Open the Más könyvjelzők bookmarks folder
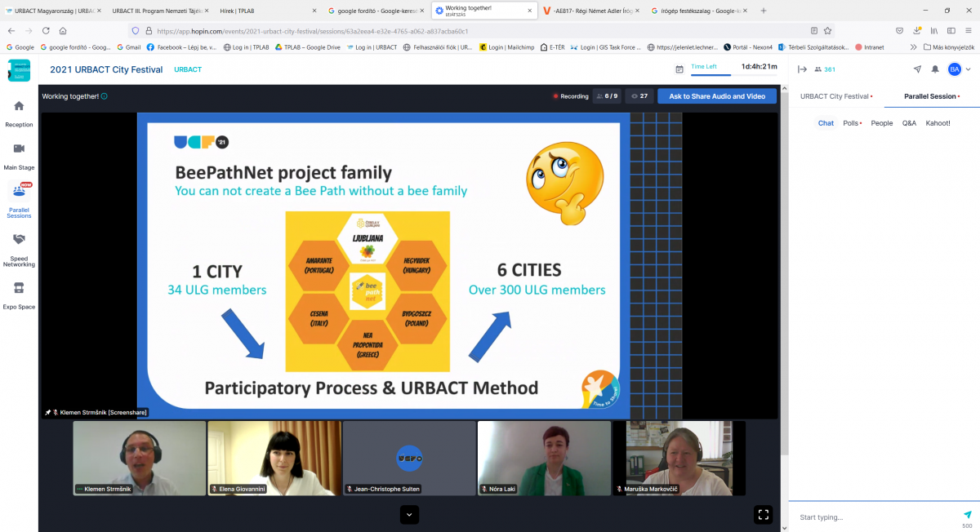The height and width of the screenshot is (532, 980). (947, 47)
